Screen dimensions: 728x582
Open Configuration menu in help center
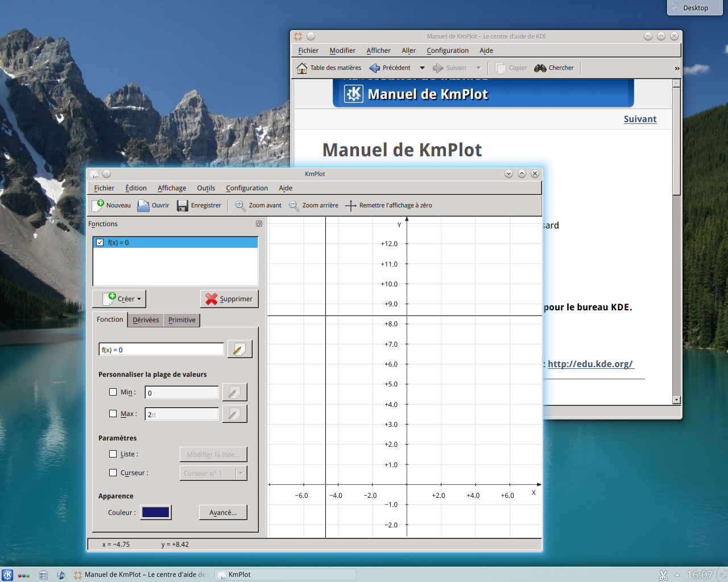448,51
